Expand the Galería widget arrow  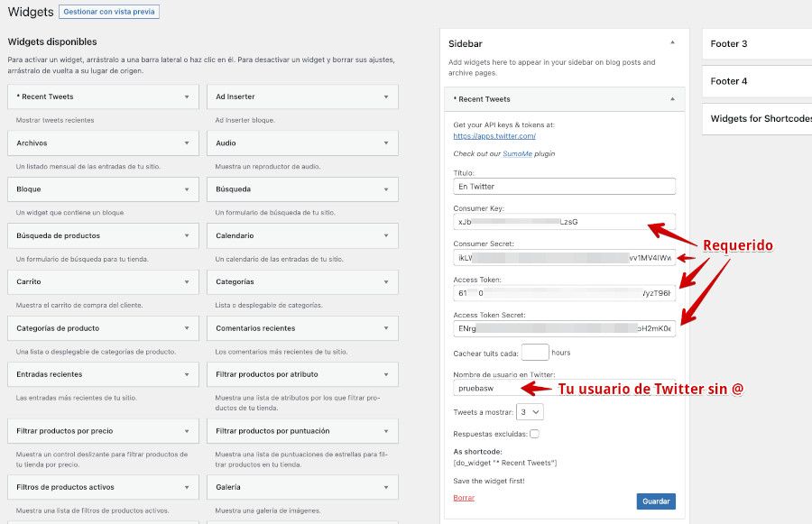(x=386, y=487)
